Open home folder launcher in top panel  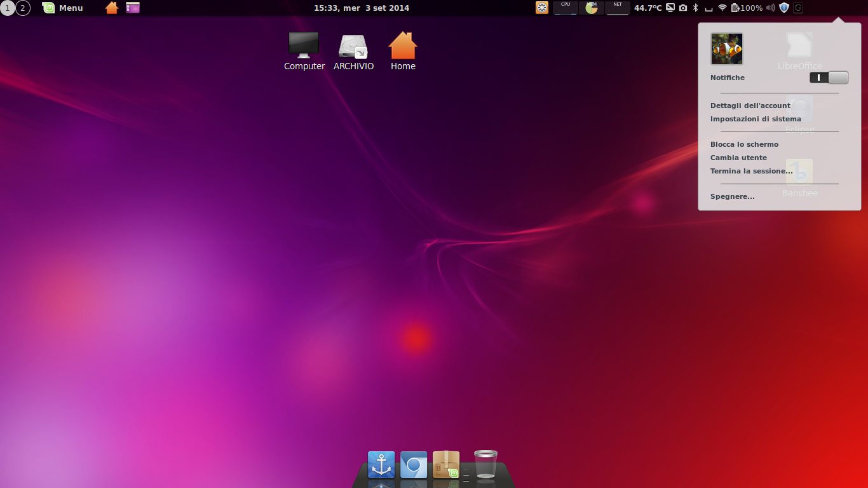coord(112,8)
